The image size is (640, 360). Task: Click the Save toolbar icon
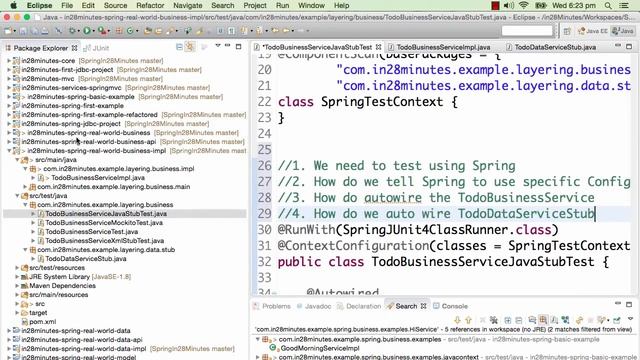[x=23, y=31]
